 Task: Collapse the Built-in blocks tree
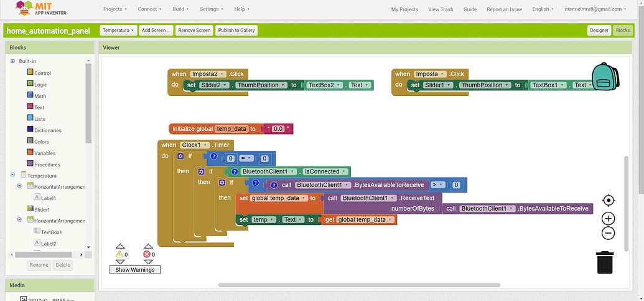coord(12,61)
